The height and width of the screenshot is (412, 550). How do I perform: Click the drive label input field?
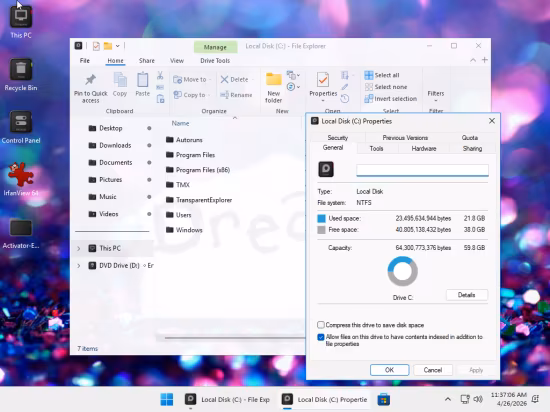click(422, 170)
